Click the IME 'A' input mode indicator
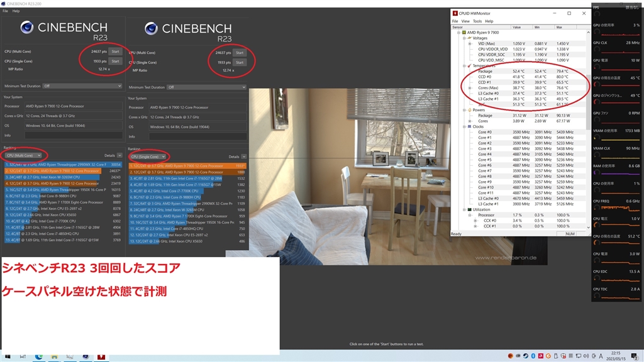The height and width of the screenshot is (362, 644). (601, 356)
